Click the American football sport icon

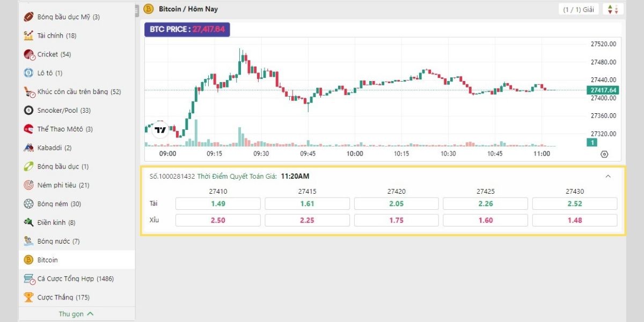pyautogui.click(x=29, y=17)
